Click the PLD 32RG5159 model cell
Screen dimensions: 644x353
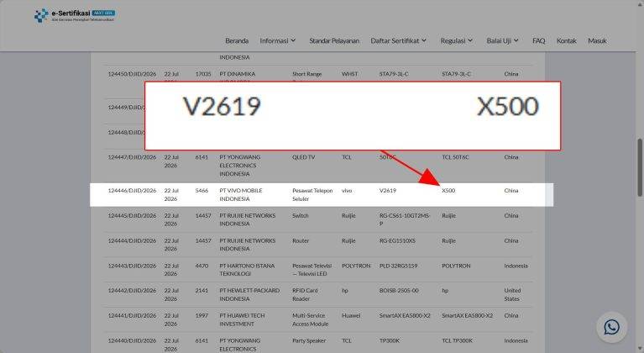point(398,266)
